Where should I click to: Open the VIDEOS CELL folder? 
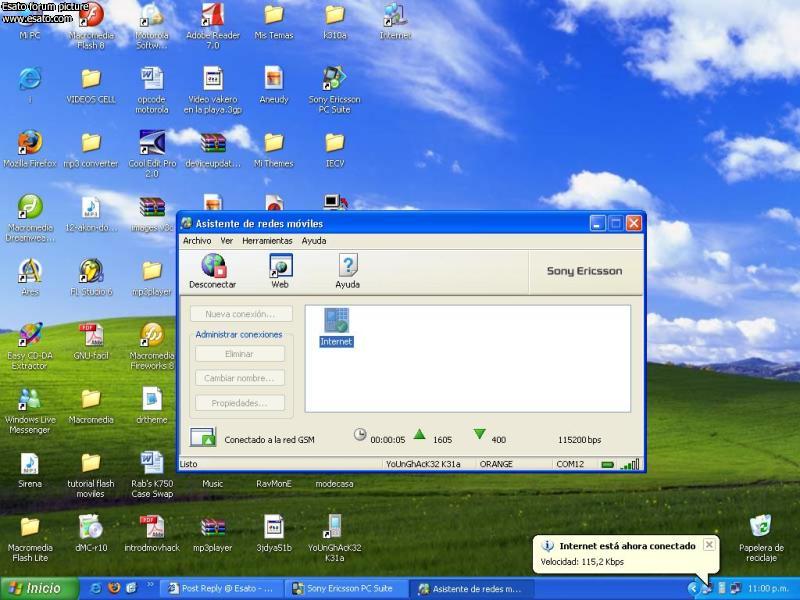[91, 86]
